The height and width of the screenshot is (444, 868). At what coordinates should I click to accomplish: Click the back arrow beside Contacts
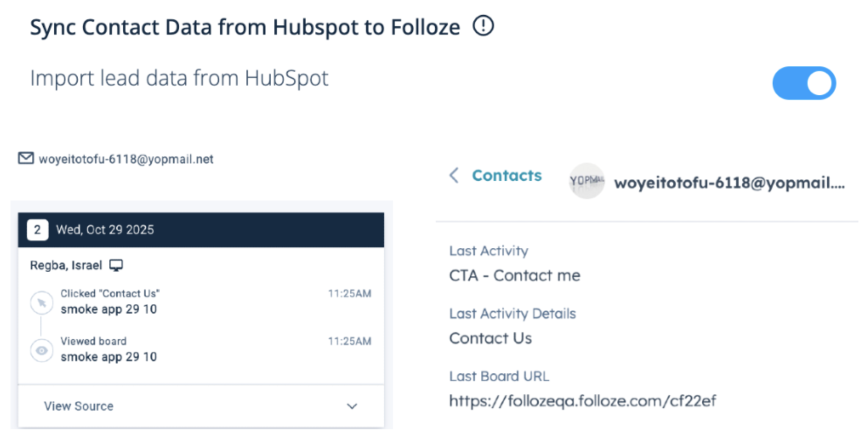coord(454,176)
